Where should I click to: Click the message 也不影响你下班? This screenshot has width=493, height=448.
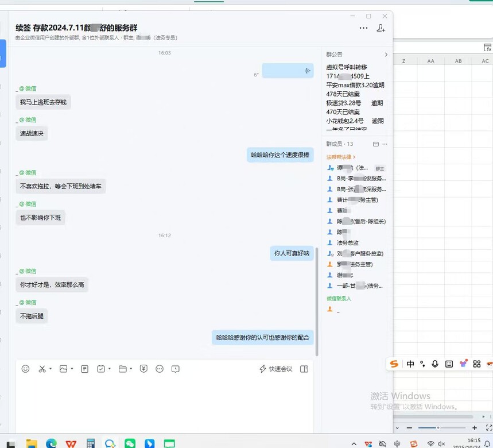click(x=41, y=217)
